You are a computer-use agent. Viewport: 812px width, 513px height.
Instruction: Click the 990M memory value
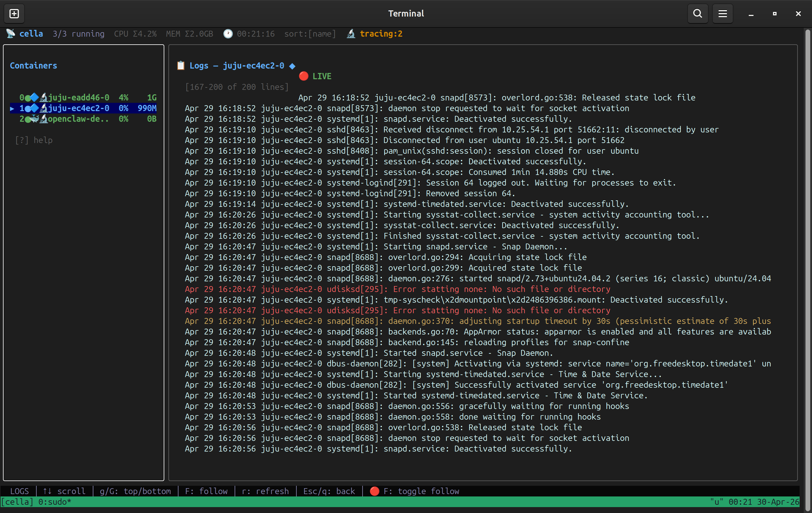[x=147, y=108]
